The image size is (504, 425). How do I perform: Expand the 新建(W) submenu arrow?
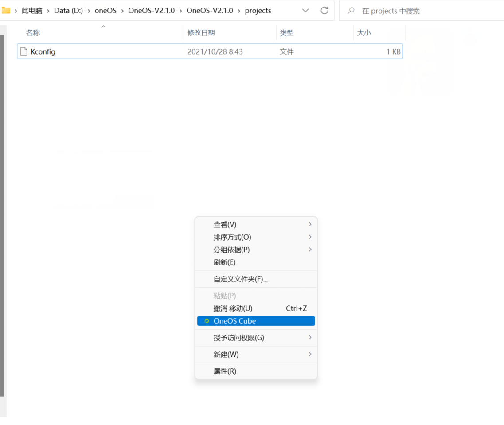(310, 354)
